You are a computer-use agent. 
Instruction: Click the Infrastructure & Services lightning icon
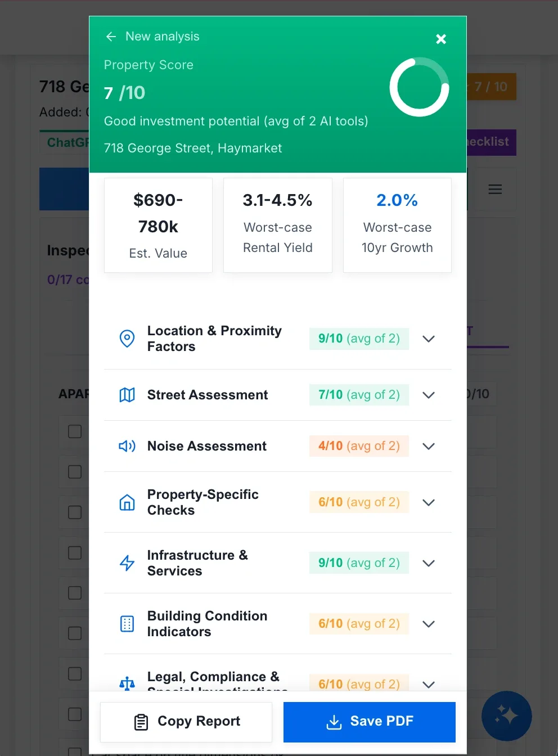[x=127, y=563]
